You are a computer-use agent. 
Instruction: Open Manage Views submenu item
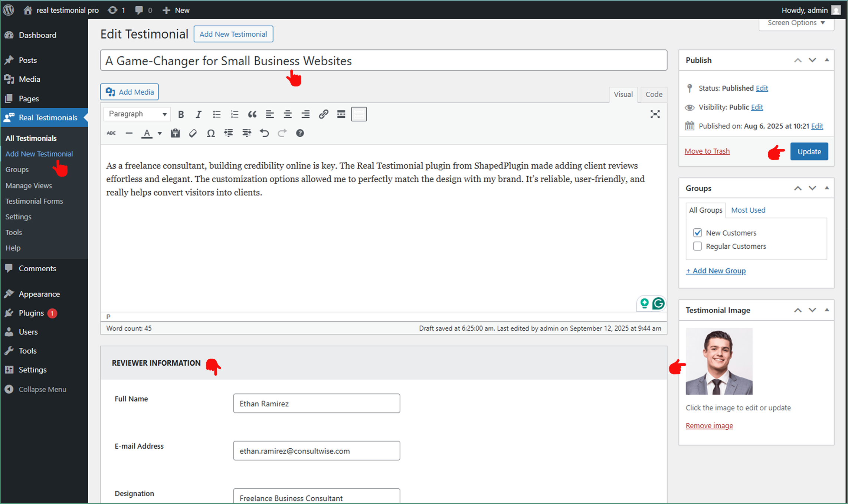point(29,185)
